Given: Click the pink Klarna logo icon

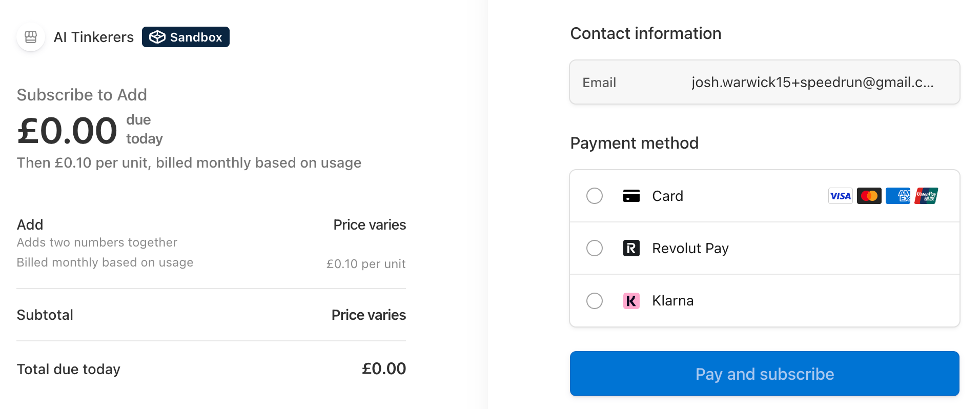Looking at the screenshot, I should coord(631,300).
